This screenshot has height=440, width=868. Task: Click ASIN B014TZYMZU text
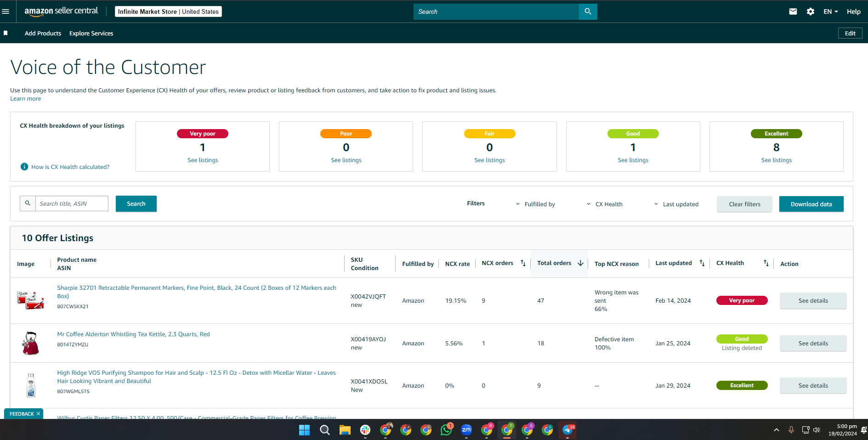tap(73, 344)
